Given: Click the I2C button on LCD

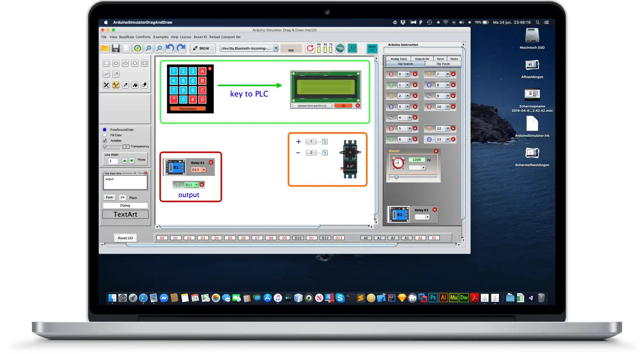Looking at the screenshot, I should point(344,106).
